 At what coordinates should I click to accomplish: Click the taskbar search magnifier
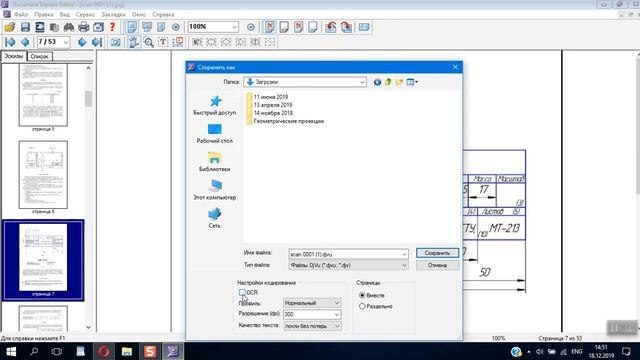coord(34,351)
